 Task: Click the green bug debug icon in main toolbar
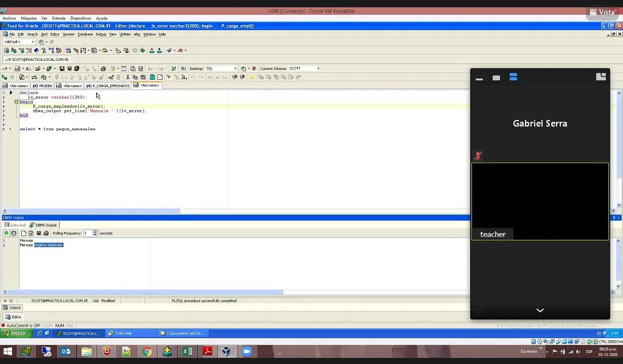pyautogui.click(x=143, y=51)
